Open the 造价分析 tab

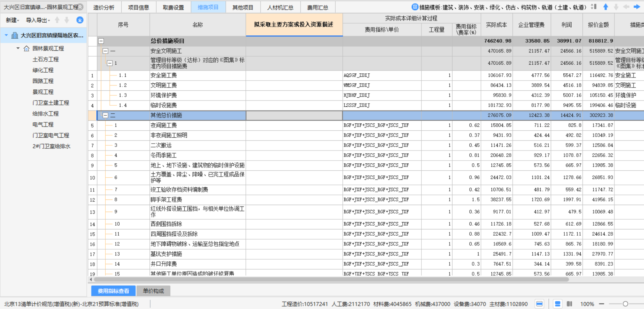coord(104,7)
